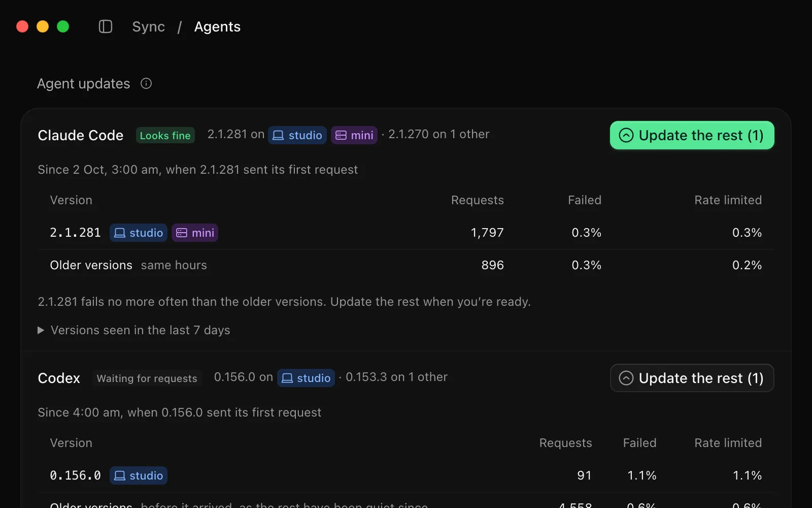Screen dimensions: 812x508
Task: Click the '2.1.281 fails no more often' summary
Action: tap(284, 302)
